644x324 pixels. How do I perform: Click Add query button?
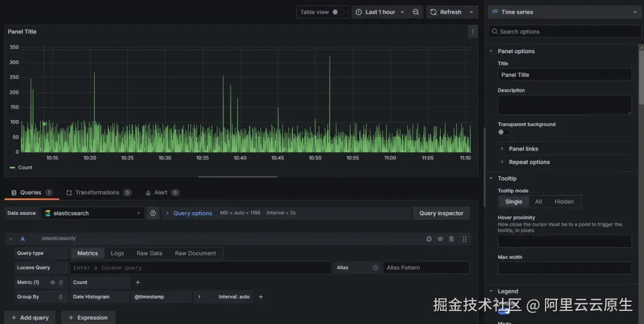[x=30, y=317]
